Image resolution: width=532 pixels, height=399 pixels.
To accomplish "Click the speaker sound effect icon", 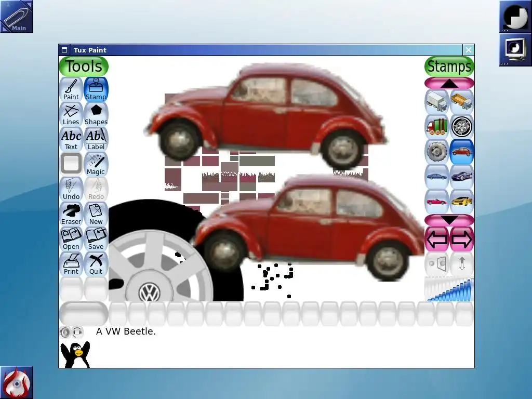I will point(65,332).
